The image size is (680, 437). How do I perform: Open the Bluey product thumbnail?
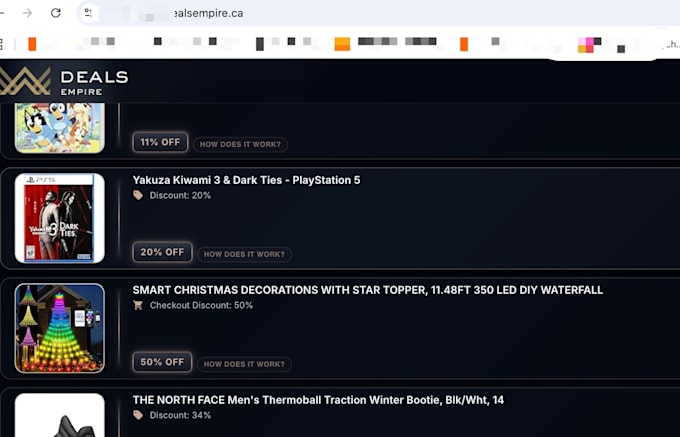[60, 128]
